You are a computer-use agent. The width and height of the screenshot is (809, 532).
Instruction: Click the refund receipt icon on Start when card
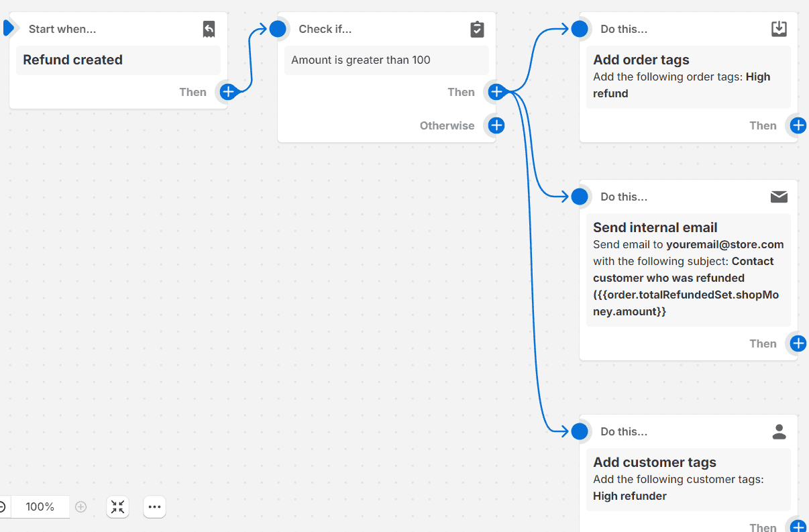tap(209, 28)
